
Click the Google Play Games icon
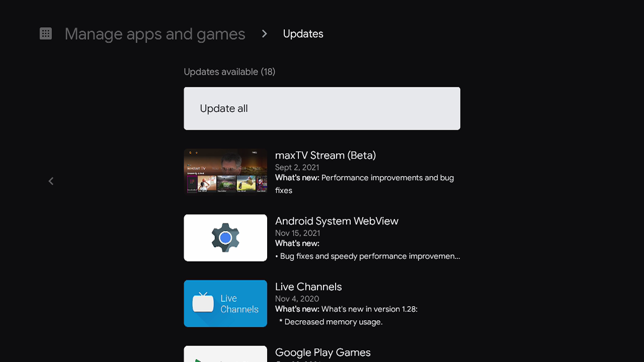click(x=225, y=355)
